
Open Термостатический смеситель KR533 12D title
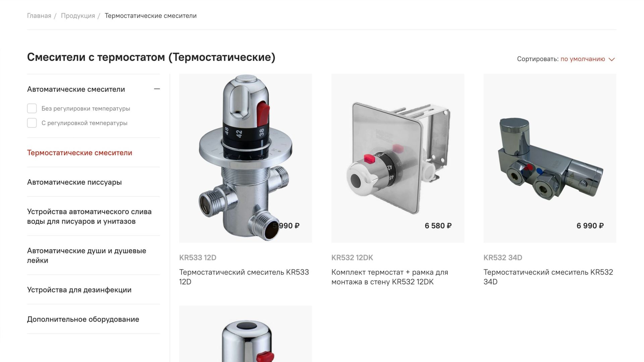[244, 277]
